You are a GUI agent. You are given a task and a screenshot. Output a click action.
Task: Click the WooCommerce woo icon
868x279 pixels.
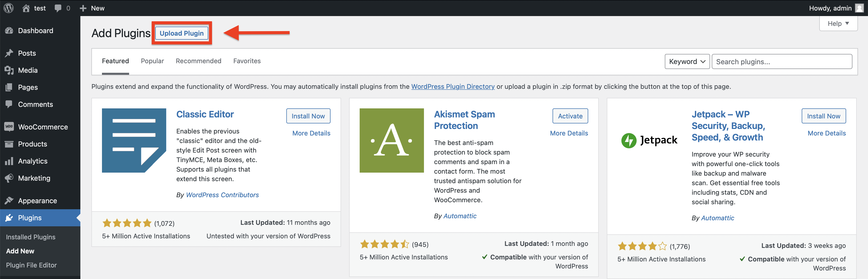tap(9, 127)
